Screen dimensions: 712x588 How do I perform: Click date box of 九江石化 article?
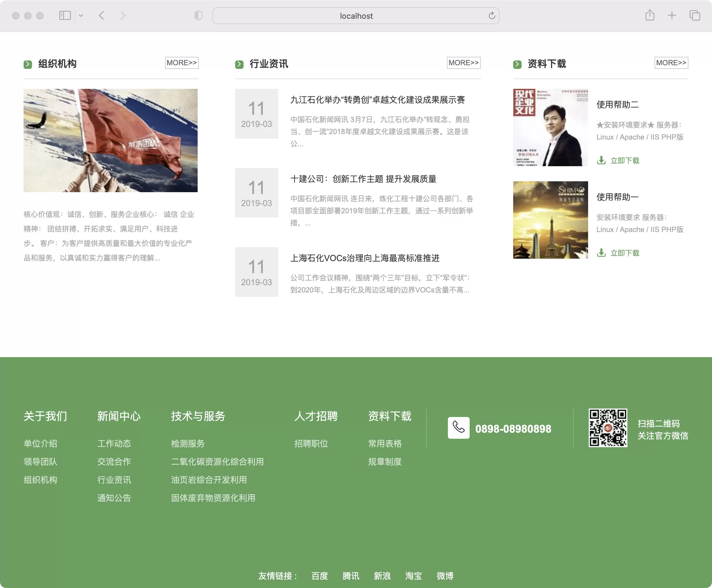[x=256, y=114]
